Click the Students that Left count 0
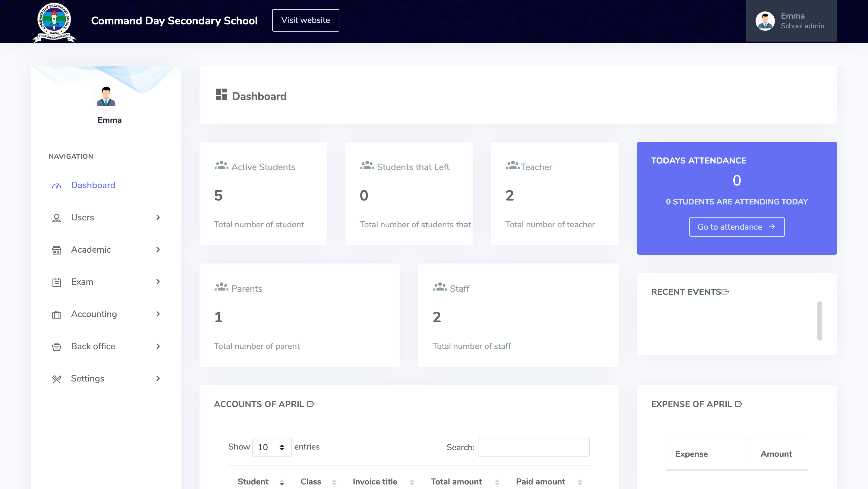Image resolution: width=868 pixels, height=489 pixels. coord(364,195)
